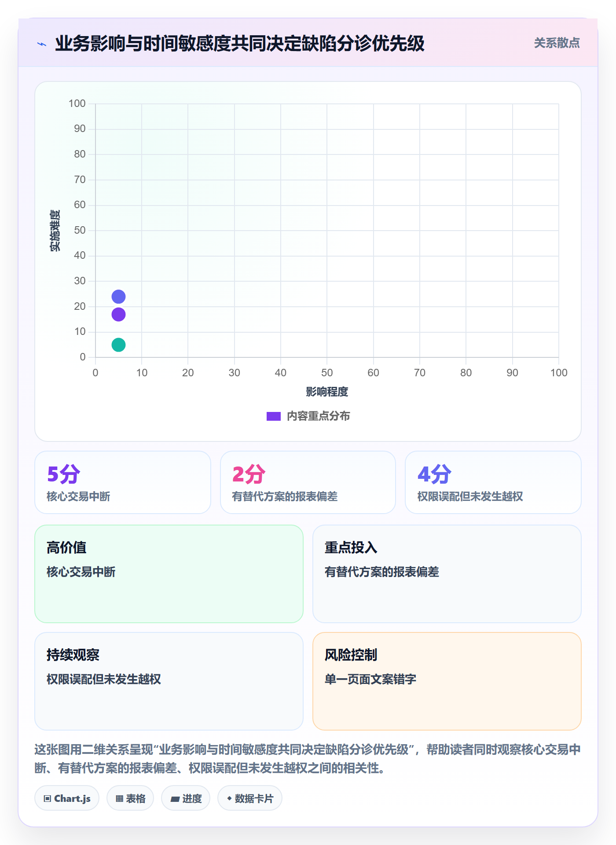Click 单一页面文案错字 in the 风险控制 card
Viewport: 616px width, 845px height.
[x=370, y=679]
